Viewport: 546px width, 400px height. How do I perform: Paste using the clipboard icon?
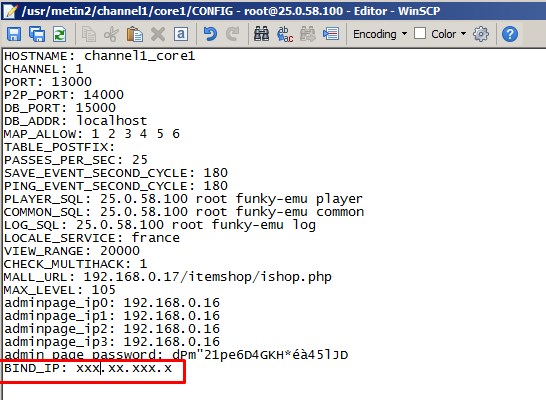[134, 34]
